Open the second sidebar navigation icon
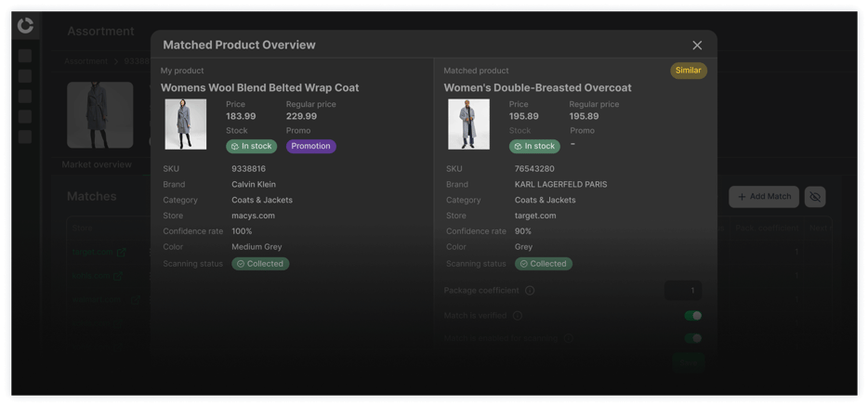The image size is (868, 406). pyautogui.click(x=25, y=76)
